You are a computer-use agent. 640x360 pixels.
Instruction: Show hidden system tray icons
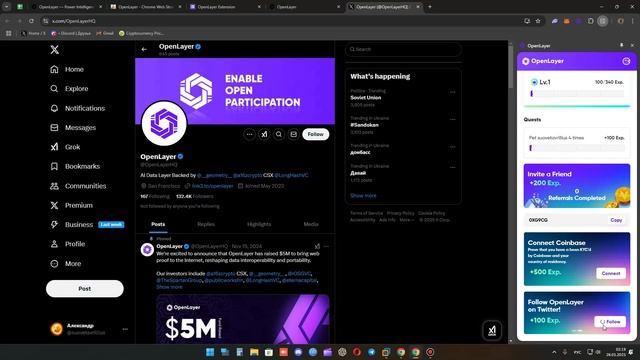[x=554, y=352]
